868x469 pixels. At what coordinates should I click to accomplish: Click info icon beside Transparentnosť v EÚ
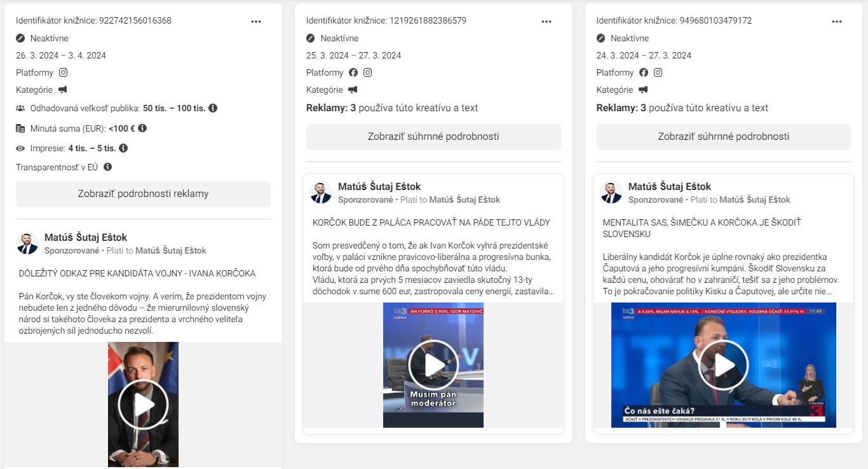108,167
